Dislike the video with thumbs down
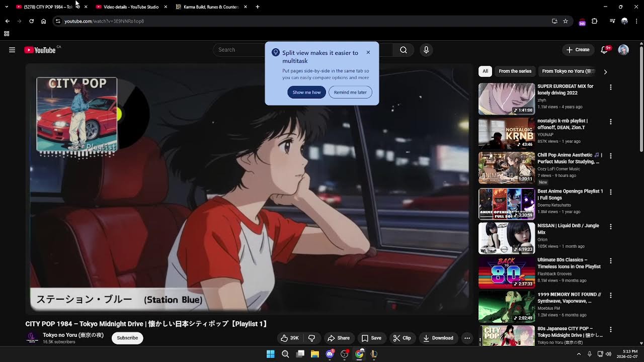Viewport: 644px width, 362px height. pyautogui.click(x=312, y=338)
